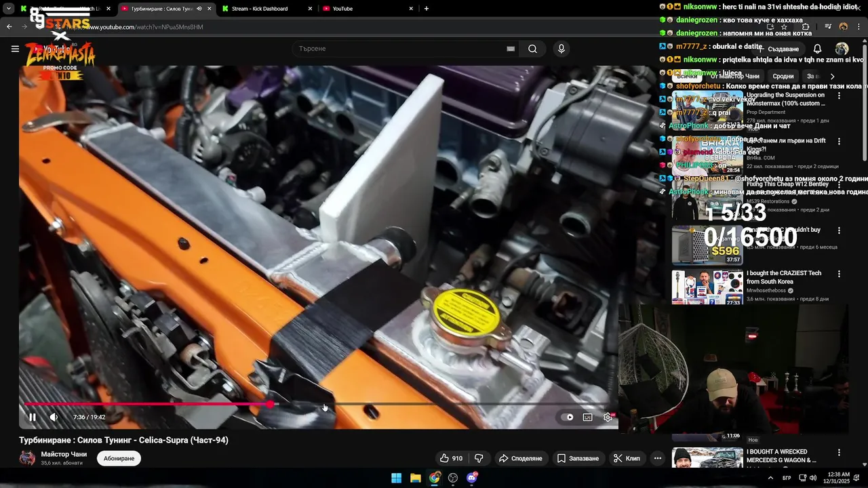The image size is (868, 488).
Task: Open options for Drift Kings video three dots
Action: tap(839, 142)
